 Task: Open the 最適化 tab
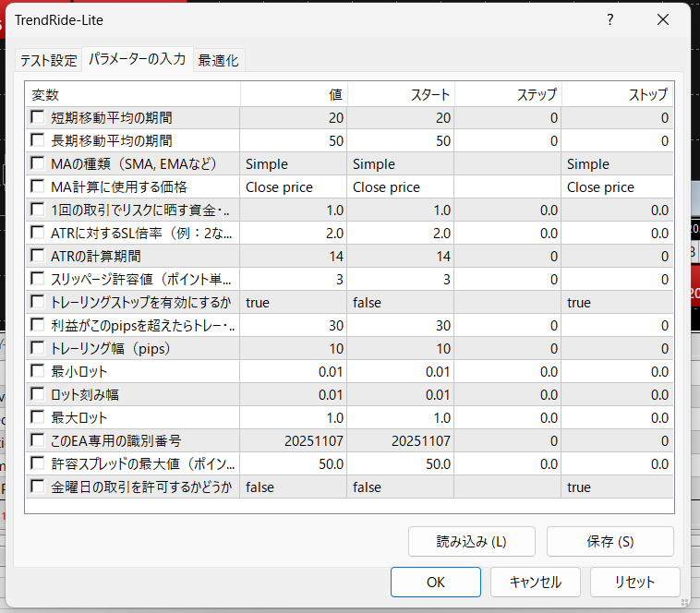point(218,60)
